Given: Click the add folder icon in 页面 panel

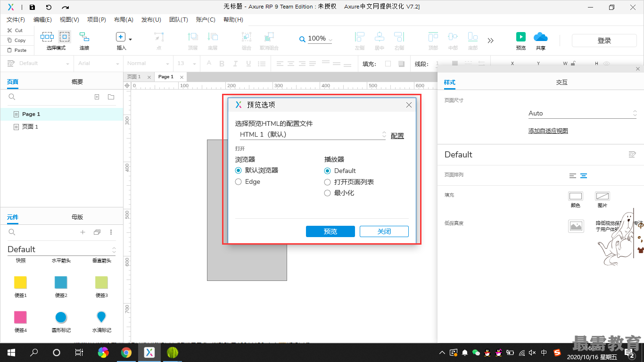Looking at the screenshot, I should point(111,97).
